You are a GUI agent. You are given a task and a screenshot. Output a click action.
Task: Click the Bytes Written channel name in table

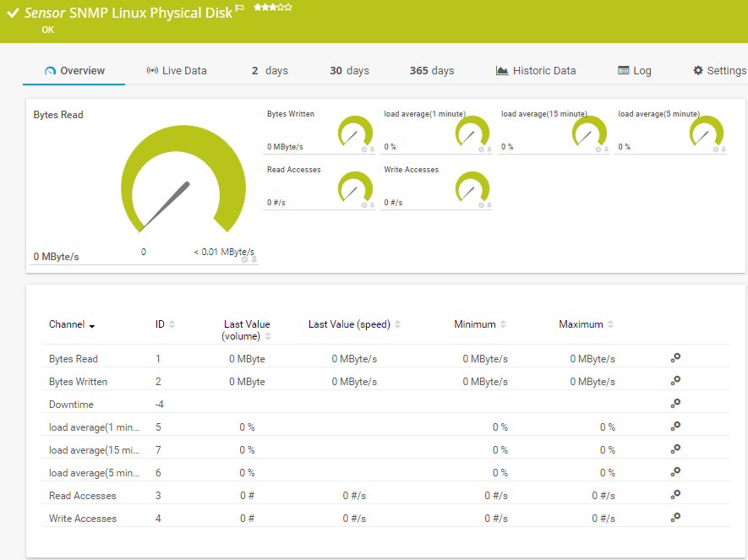[x=78, y=382]
